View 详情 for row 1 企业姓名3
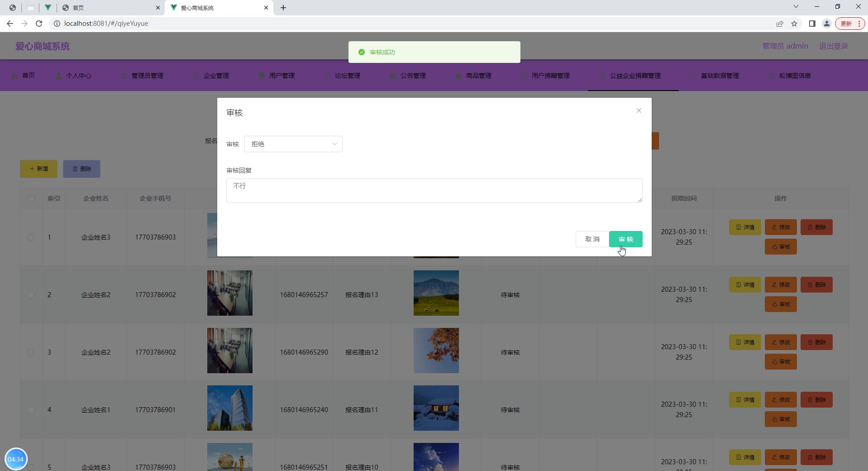This screenshot has height=471, width=868. click(x=745, y=227)
